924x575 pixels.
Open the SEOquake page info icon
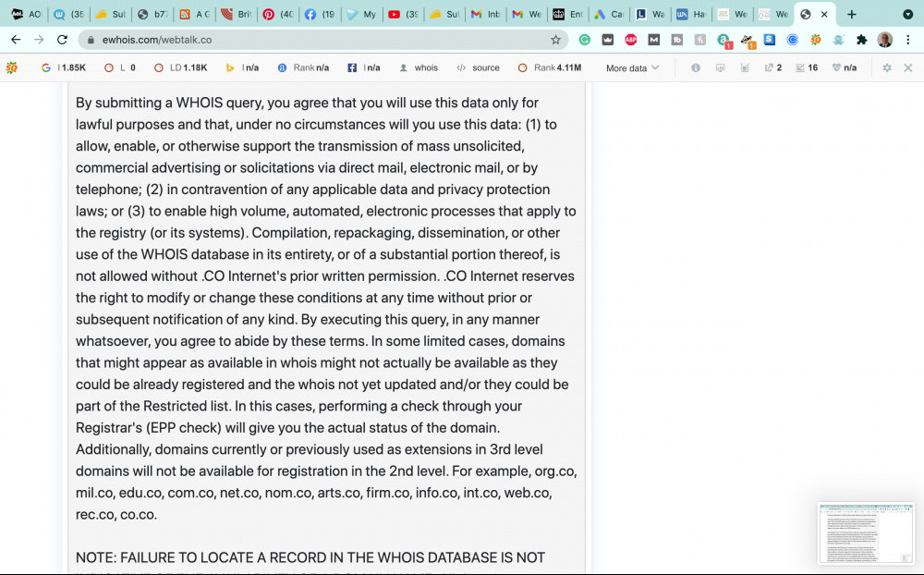(696, 67)
